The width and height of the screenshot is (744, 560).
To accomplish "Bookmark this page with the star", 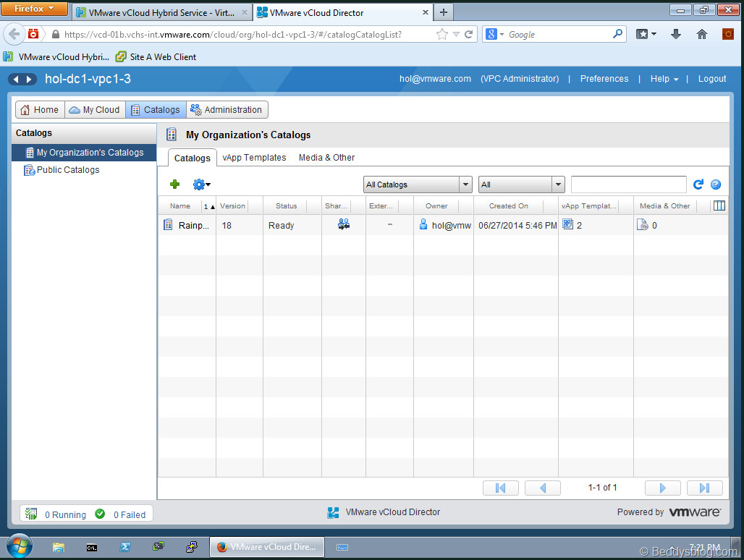I will 441,34.
